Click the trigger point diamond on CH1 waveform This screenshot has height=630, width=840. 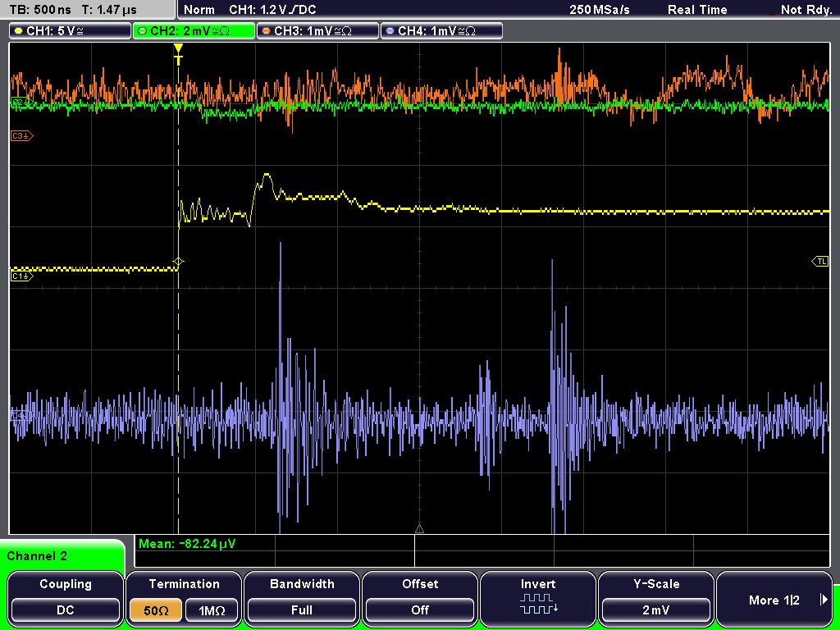click(x=178, y=262)
